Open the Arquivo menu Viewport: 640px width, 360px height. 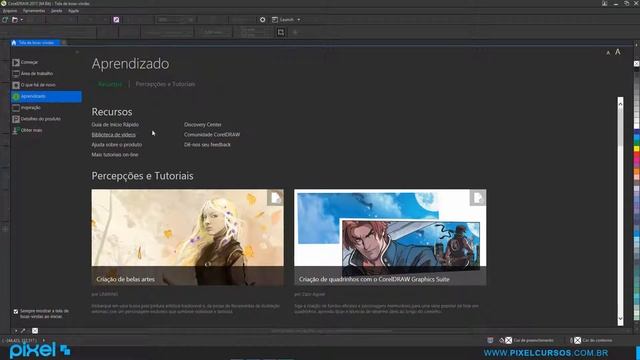10,11
